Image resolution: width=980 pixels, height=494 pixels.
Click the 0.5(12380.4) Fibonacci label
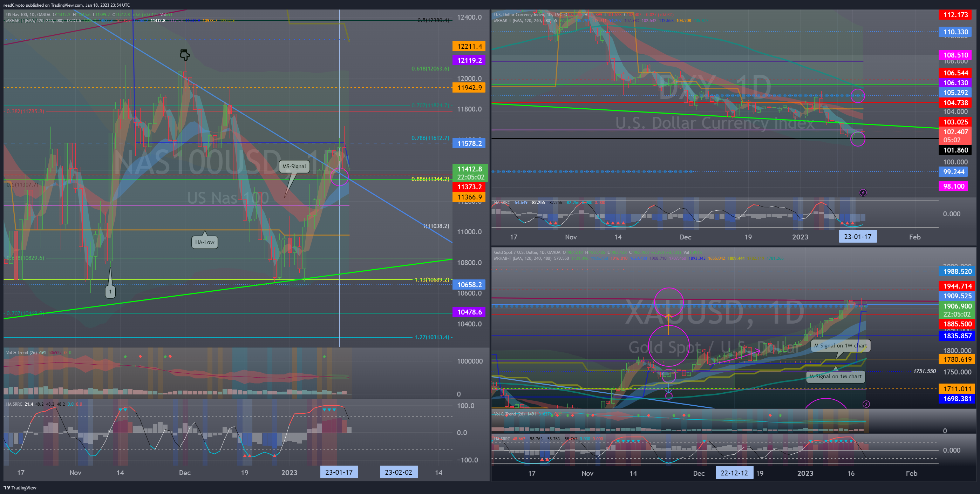pyautogui.click(x=433, y=20)
